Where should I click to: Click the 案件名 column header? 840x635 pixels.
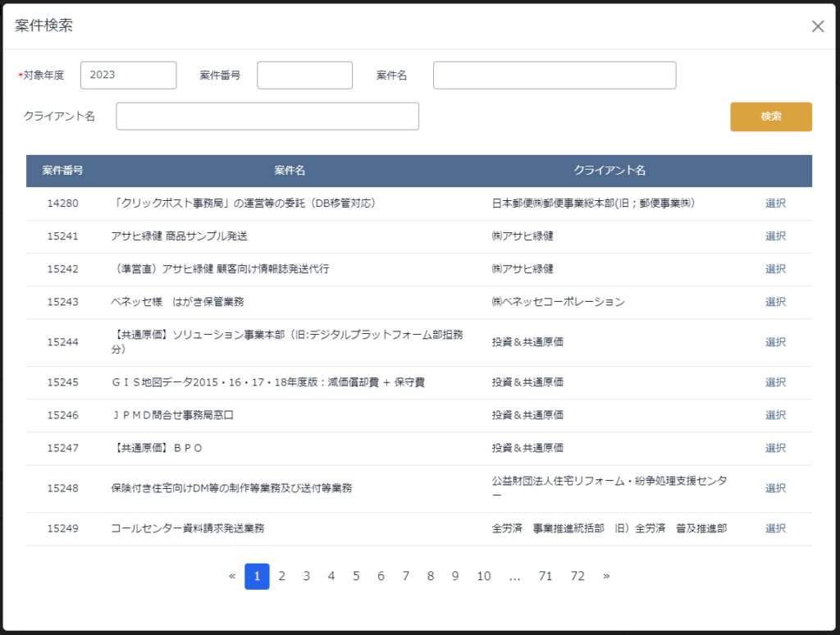(290, 171)
